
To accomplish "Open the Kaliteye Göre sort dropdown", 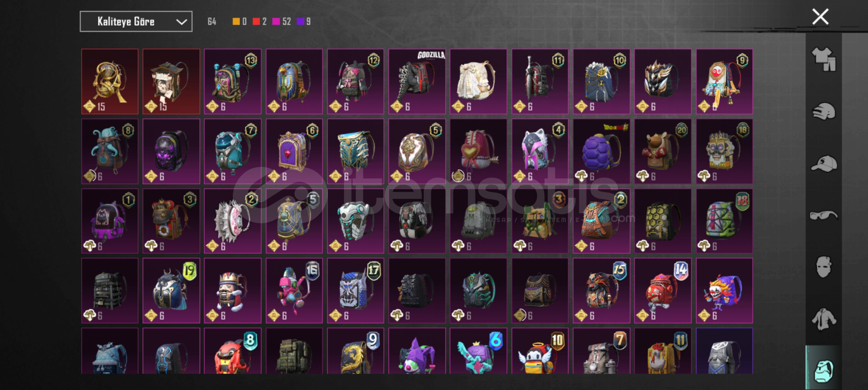I will tap(136, 22).
